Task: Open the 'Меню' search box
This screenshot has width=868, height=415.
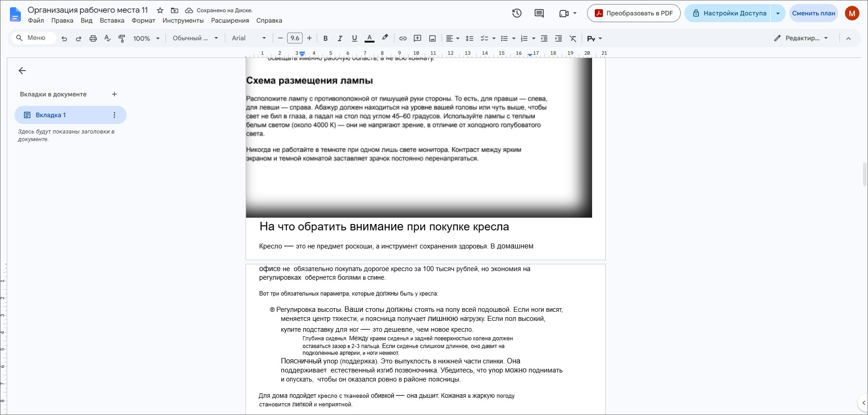Action: (x=34, y=38)
